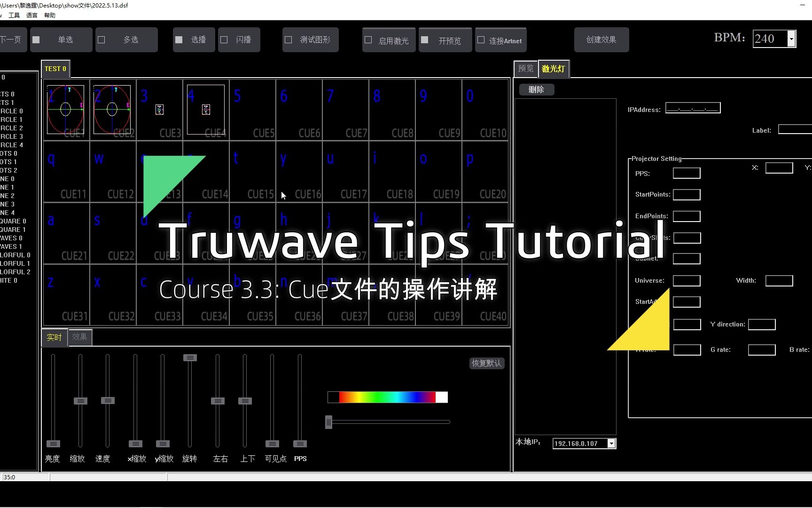Open the BPM value dropdown
This screenshot has width=812, height=508.
click(792, 39)
